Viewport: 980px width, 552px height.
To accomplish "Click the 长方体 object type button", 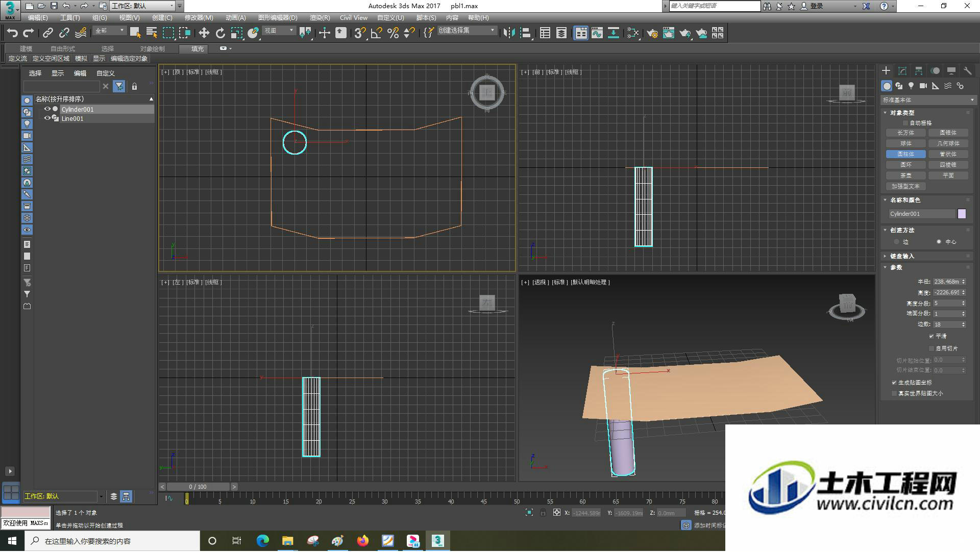I will 906,133.
